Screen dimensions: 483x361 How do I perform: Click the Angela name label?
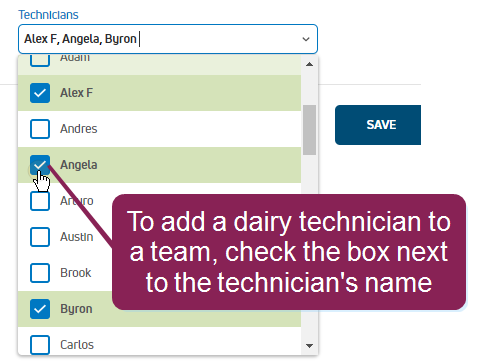(79, 165)
